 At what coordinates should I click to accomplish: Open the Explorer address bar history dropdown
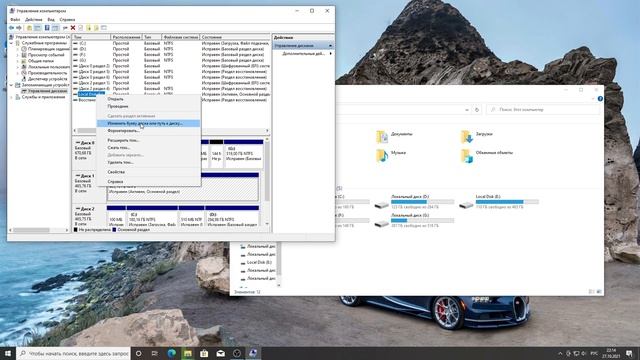(x=467, y=110)
